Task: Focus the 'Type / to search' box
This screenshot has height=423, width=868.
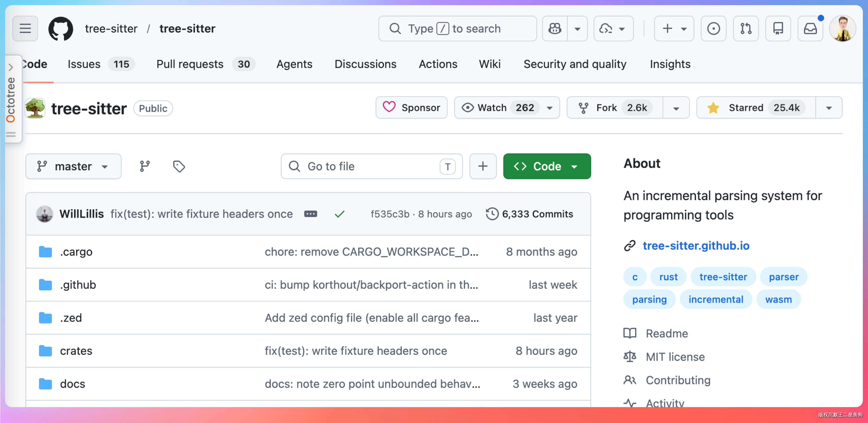Action: [457, 29]
